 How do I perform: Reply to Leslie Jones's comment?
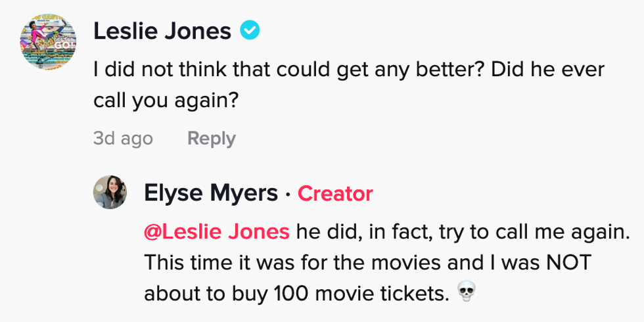point(211,139)
